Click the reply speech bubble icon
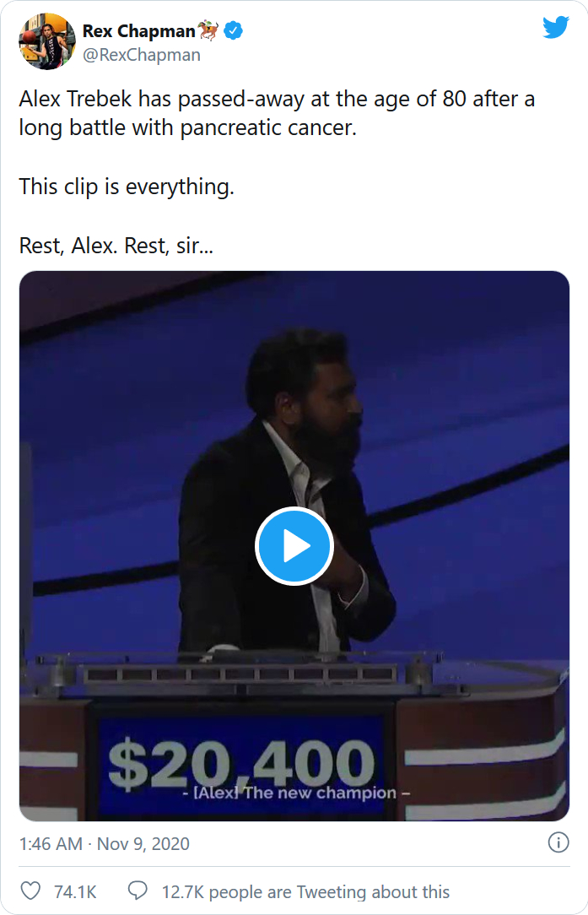 click(138, 891)
